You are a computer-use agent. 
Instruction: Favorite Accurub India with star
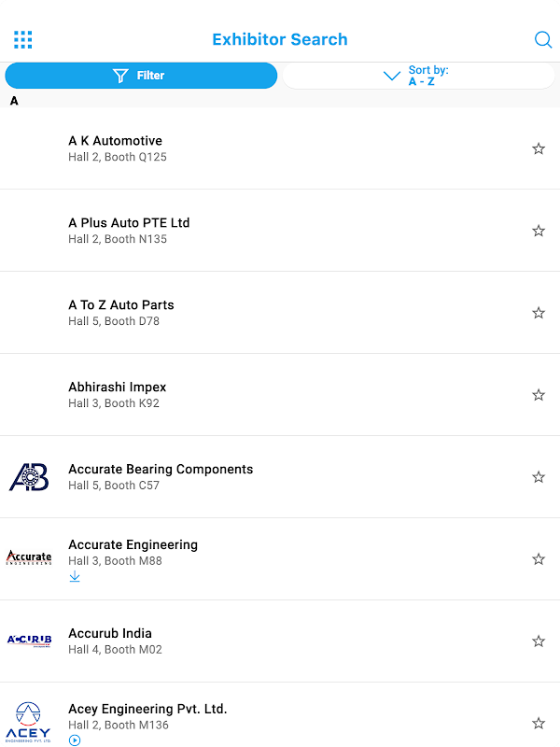pyautogui.click(x=539, y=641)
